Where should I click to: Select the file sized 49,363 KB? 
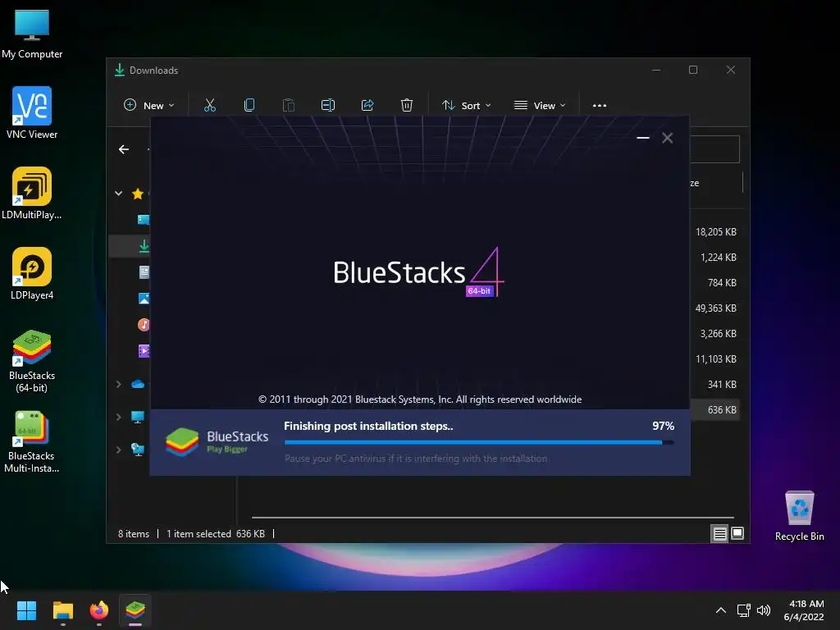click(x=715, y=308)
